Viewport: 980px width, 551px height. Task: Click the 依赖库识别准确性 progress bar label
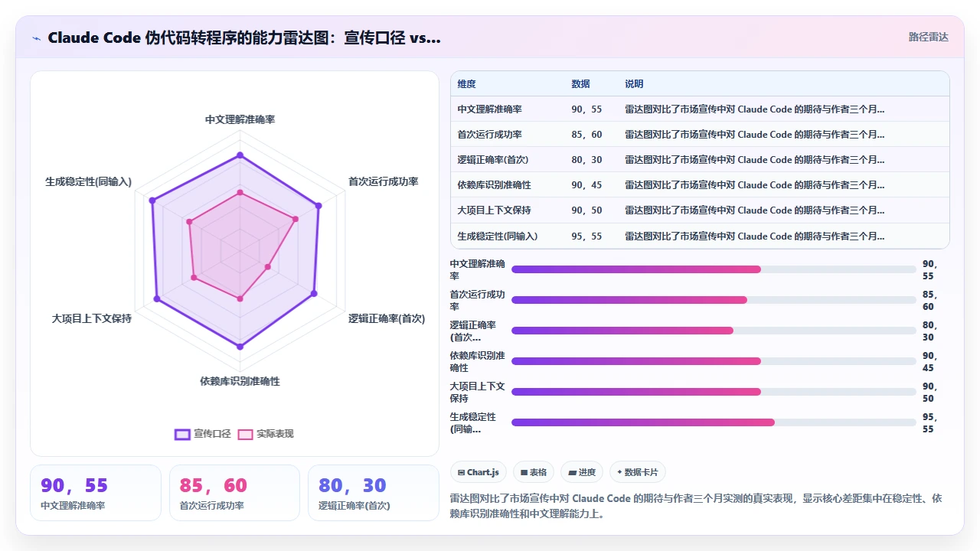pos(477,361)
